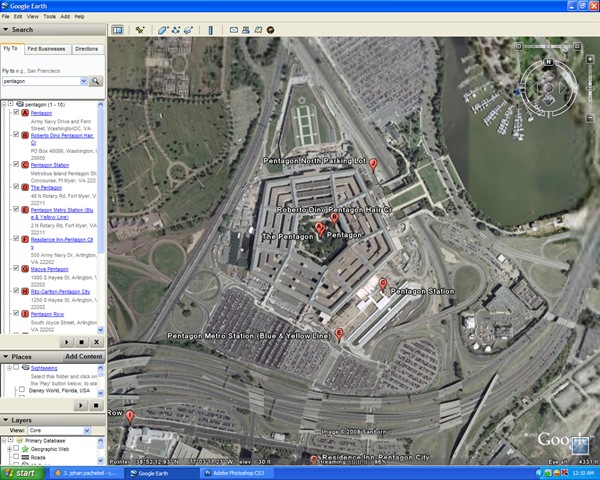
Task: Check the Roads layer checkbox
Action: [x=16, y=457]
